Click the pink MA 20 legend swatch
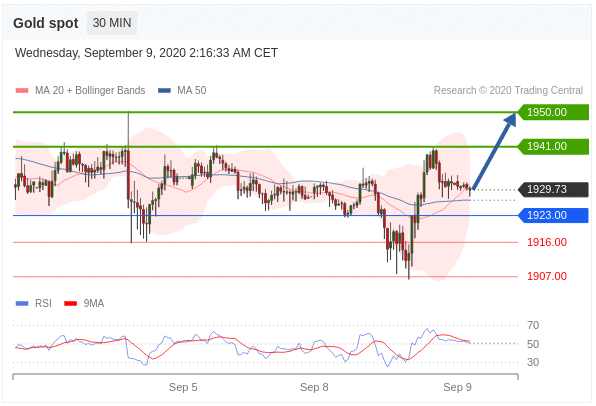 pyautogui.click(x=22, y=90)
